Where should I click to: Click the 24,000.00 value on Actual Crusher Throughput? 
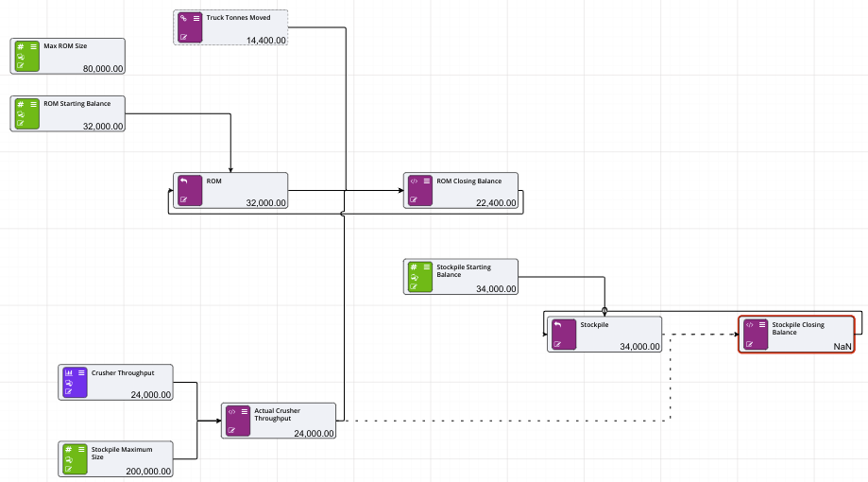pyautogui.click(x=315, y=433)
